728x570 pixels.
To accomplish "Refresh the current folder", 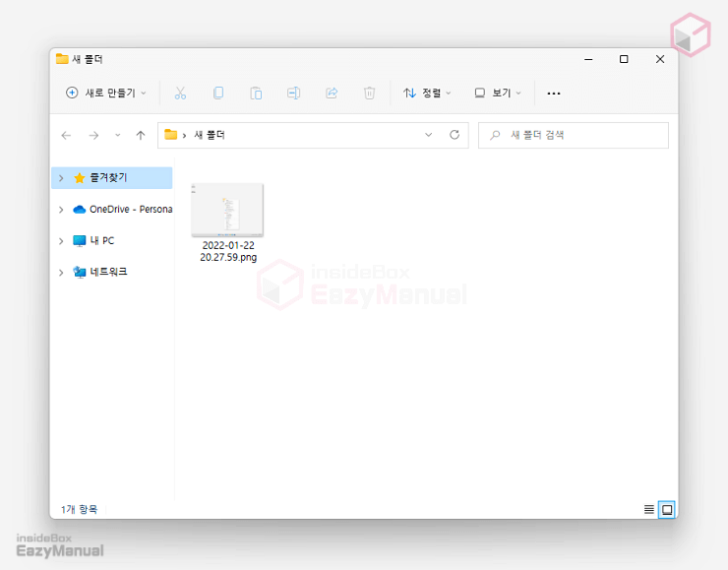I will 455,135.
